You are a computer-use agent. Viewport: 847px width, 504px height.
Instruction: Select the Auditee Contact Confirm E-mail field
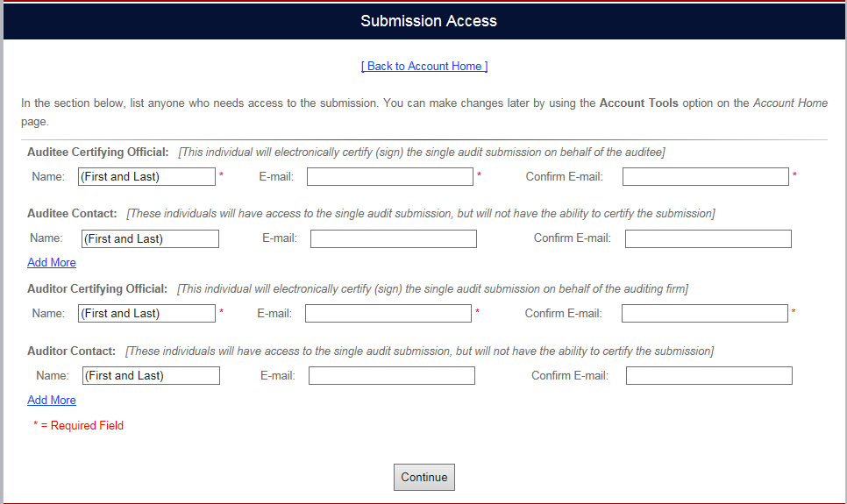coord(708,238)
